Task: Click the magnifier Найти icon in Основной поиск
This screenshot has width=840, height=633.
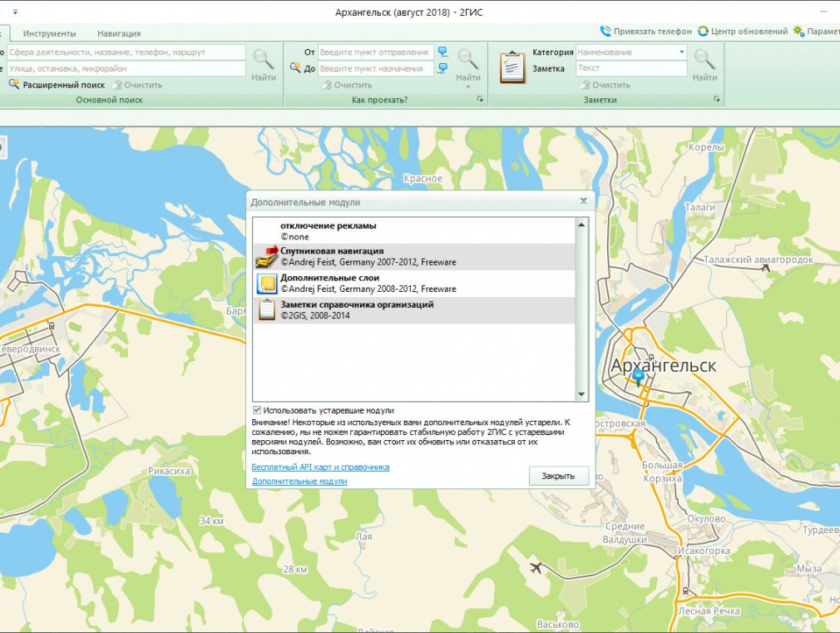Action: tap(263, 59)
